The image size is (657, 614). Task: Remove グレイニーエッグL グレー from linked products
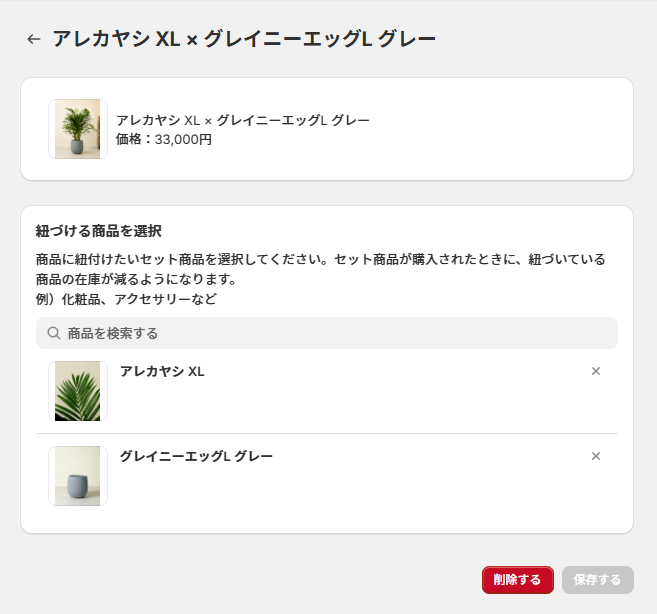coord(596,456)
